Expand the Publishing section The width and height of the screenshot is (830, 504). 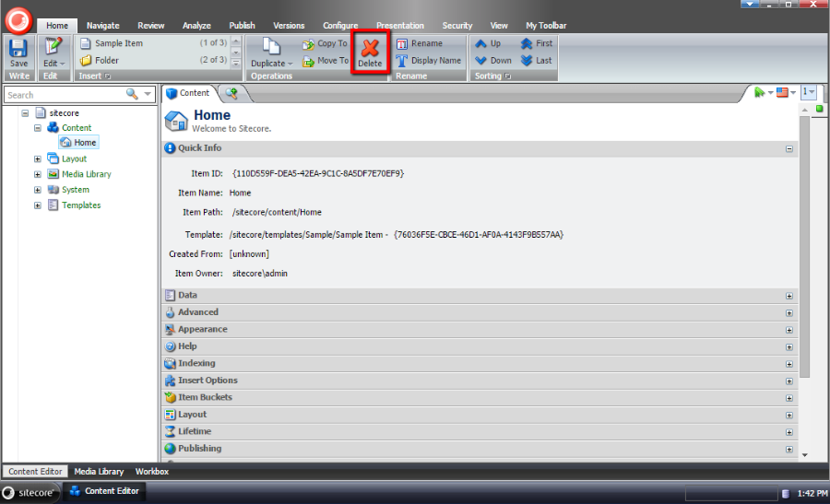[x=789, y=449]
